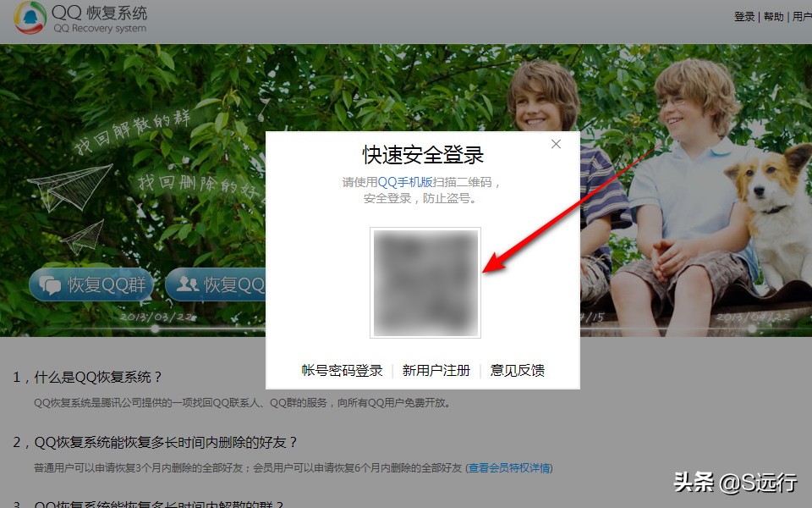This screenshot has width=812, height=508.
Task: Select the 2013/03/22 timeline dot
Action: click(156, 329)
